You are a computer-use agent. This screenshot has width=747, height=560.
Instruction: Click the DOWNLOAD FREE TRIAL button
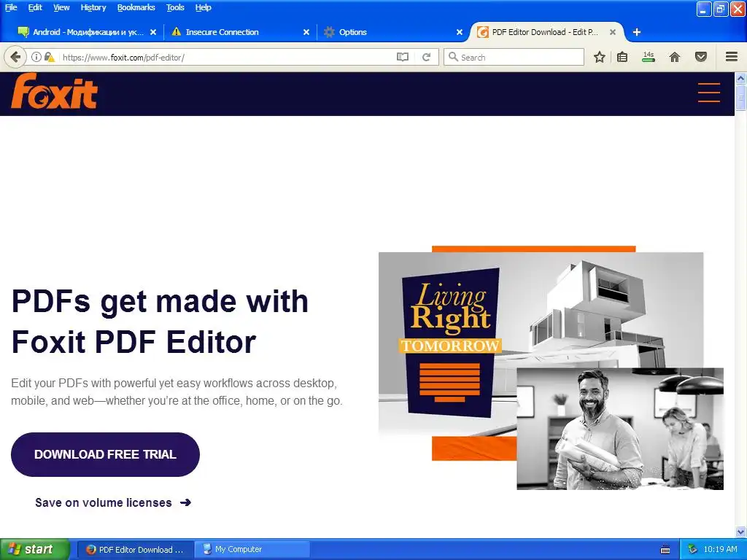pos(105,454)
